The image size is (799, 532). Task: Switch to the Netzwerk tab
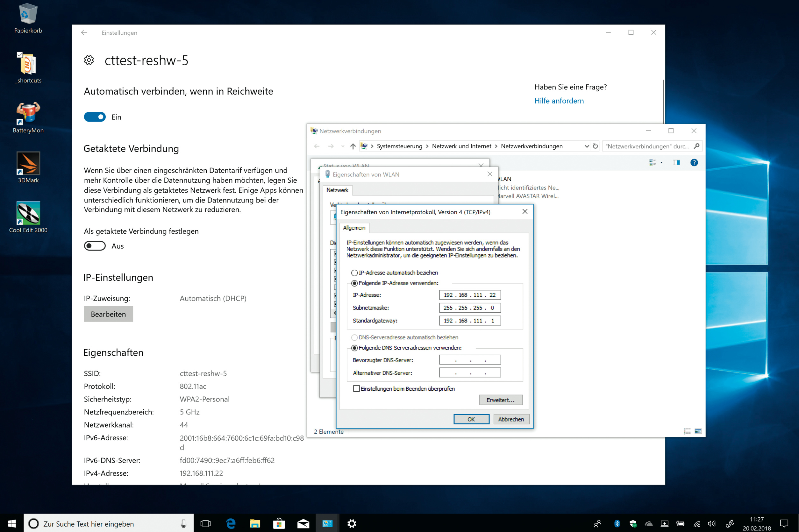point(337,190)
